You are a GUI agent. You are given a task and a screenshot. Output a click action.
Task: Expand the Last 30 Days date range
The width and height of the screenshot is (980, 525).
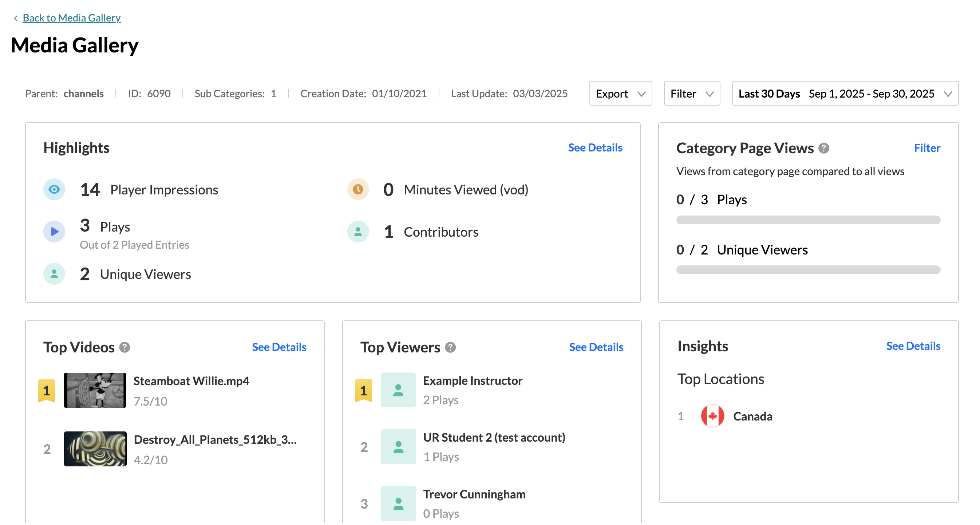click(x=845, y=94)
